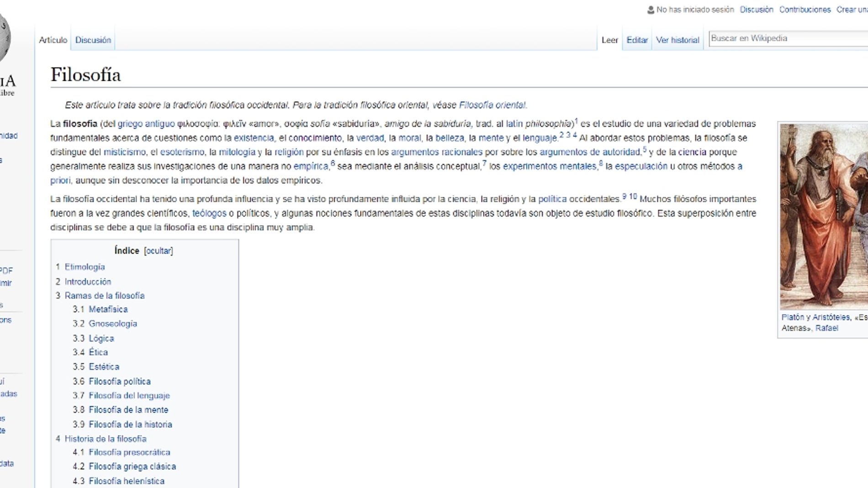Go to subsection 3.7 Filosofía del lenguaje
Screen dimensions: 868x488
121,396
